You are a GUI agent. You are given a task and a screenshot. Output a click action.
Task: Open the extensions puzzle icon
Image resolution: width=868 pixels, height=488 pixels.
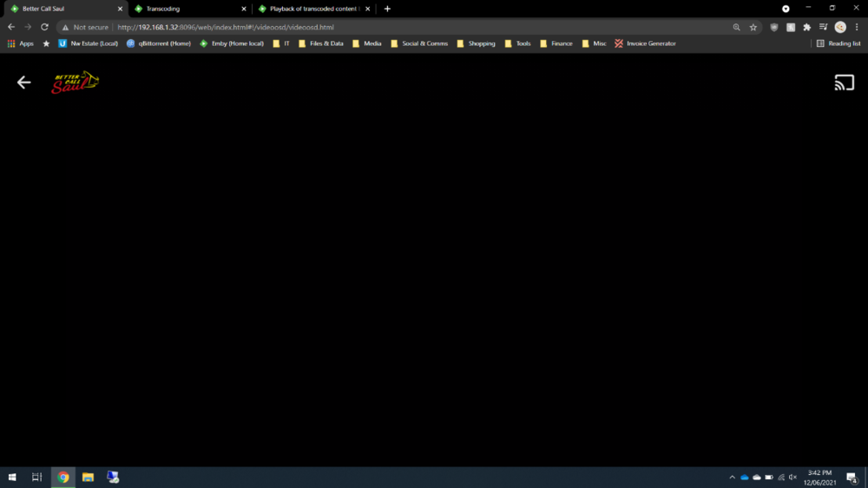pyautogui.click(x=807, y=27)
